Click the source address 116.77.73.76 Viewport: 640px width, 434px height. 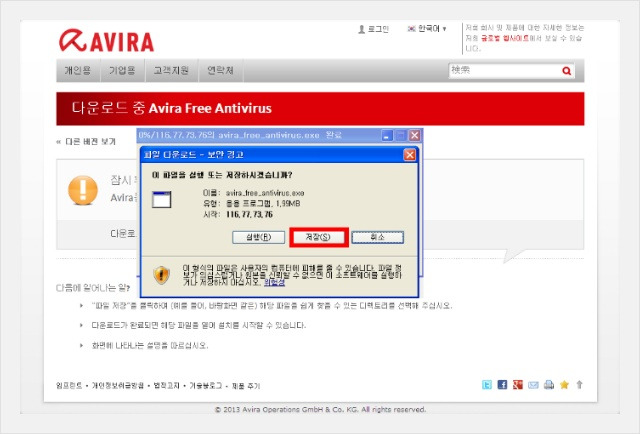[249, 214]
